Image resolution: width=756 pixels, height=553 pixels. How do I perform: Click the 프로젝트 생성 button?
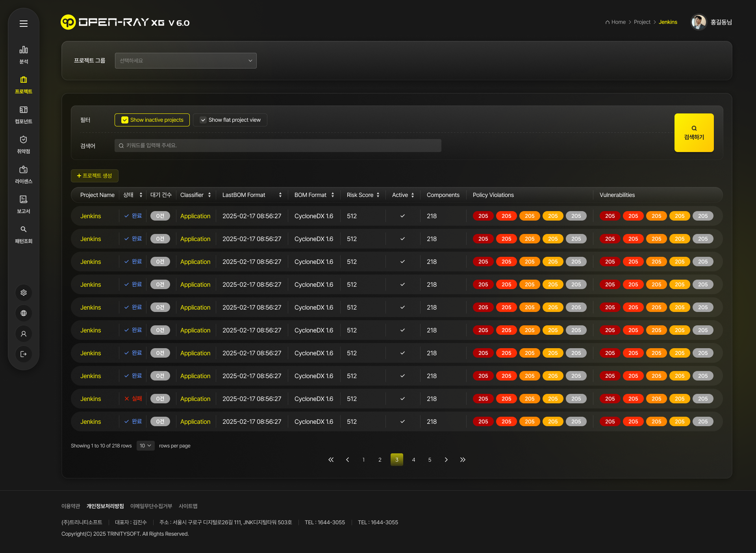94,176
